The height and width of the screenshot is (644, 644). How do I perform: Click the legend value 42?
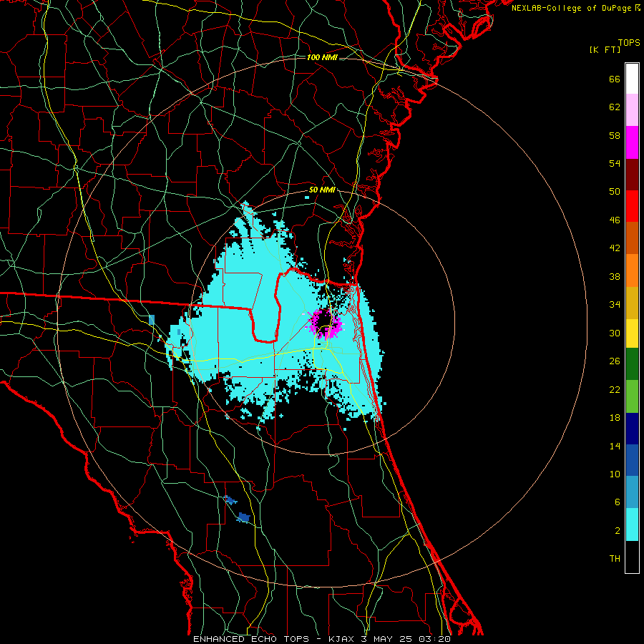click(615, 248)
